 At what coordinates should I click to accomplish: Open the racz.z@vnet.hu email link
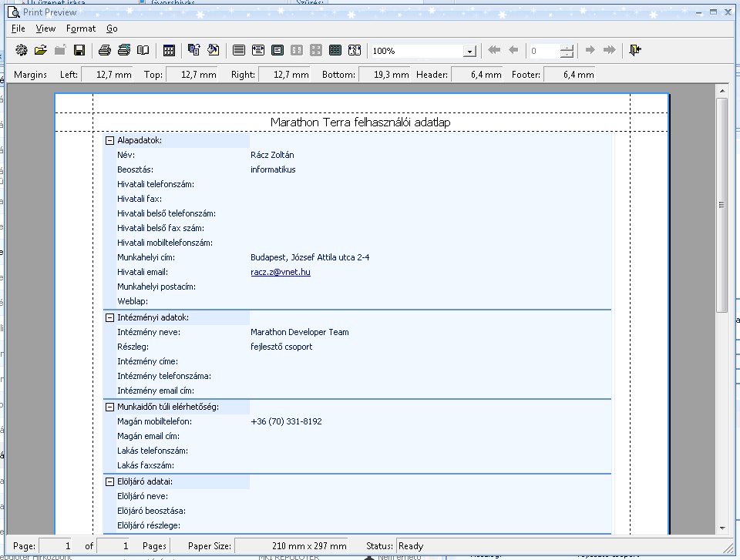(281, 272)
